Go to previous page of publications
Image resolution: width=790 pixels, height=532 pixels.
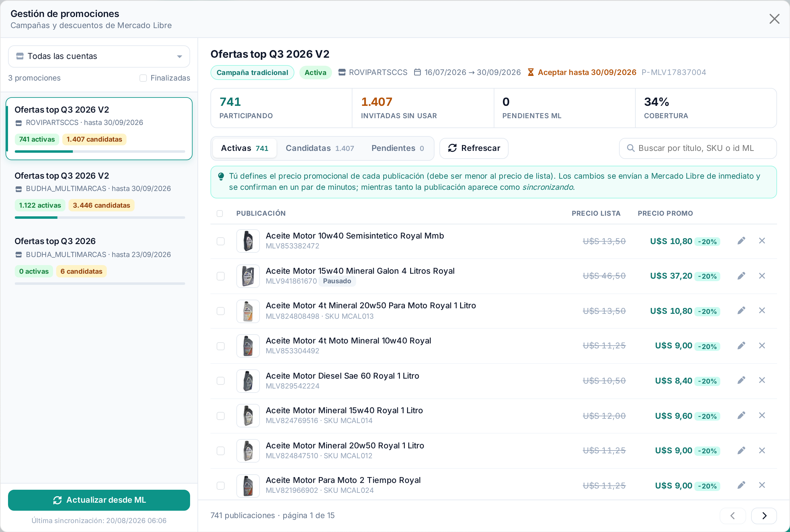tap(733, 516)
